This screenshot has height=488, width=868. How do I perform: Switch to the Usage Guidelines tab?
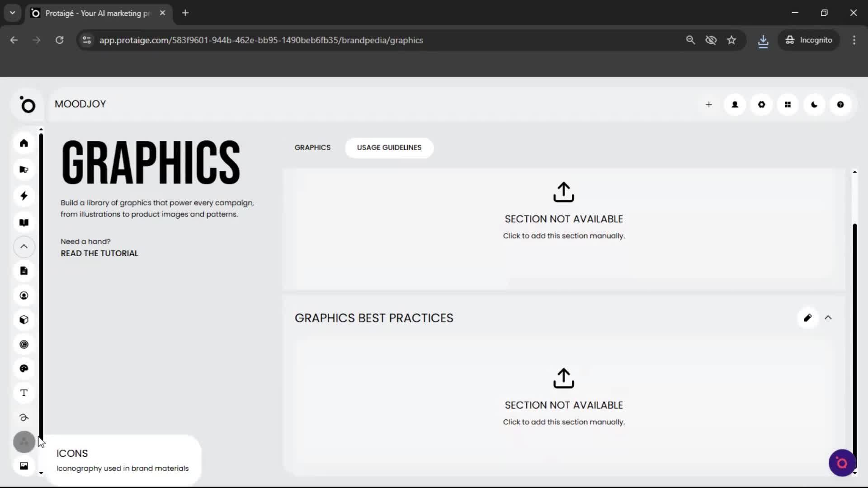click(x=389, y=147)
